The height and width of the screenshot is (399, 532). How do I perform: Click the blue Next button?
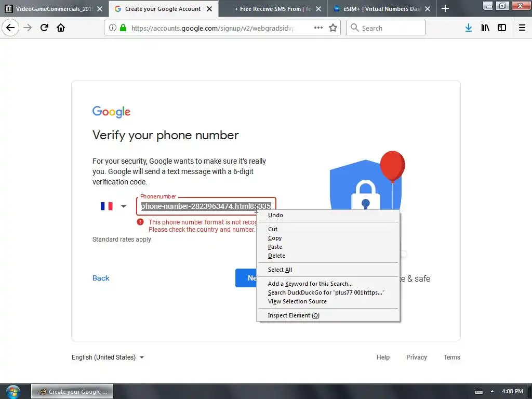246,278
